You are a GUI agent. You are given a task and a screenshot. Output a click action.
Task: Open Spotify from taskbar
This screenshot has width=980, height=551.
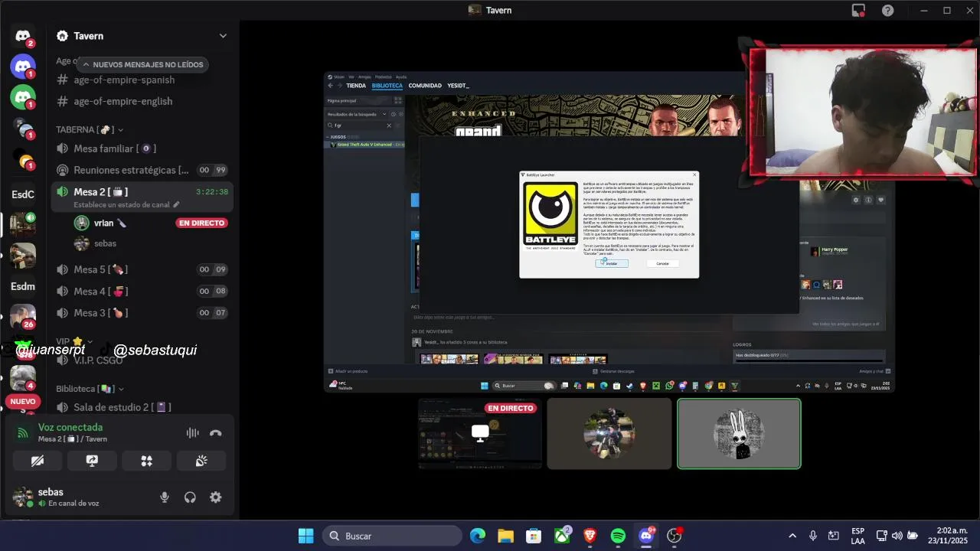(618, 536)
